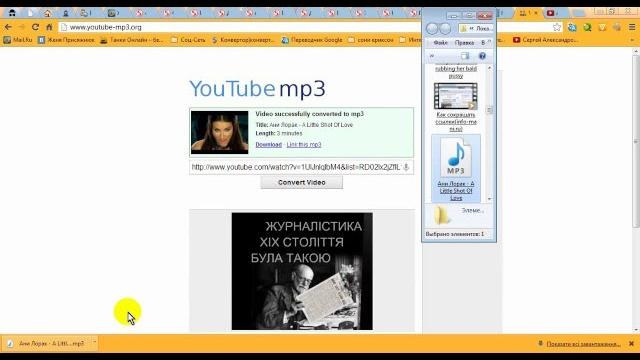640x360 pixels.
Task: Click the Explorer address path field
Action: 476,29
